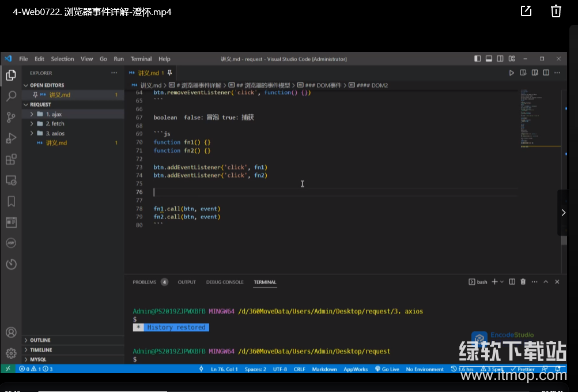Click the Ln 76, Col 1 position item
This screenshot has height=392, width=578.
[224, 369]
